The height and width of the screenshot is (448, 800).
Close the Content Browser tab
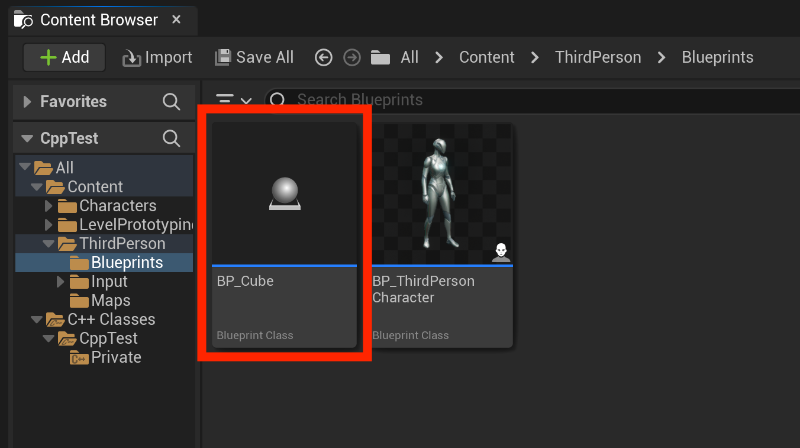177,20
